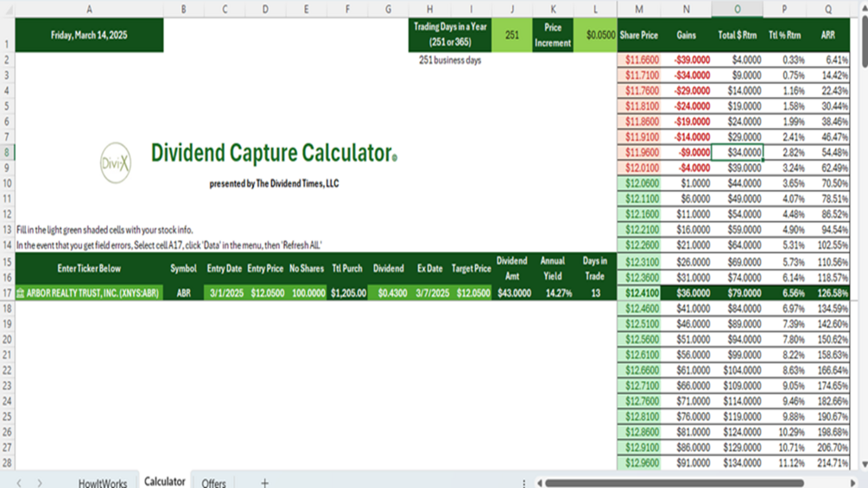This screenshot has width=868, height=488.
Task: Click the gains -$39.0000 cell
Action: point(686,60)
